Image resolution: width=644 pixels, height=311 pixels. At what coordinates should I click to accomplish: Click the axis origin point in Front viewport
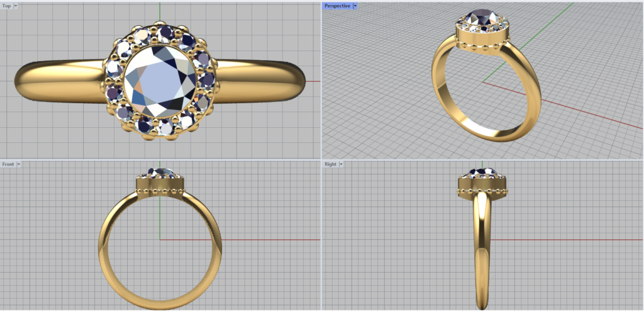pyautogui.click(x=160, y=239)
